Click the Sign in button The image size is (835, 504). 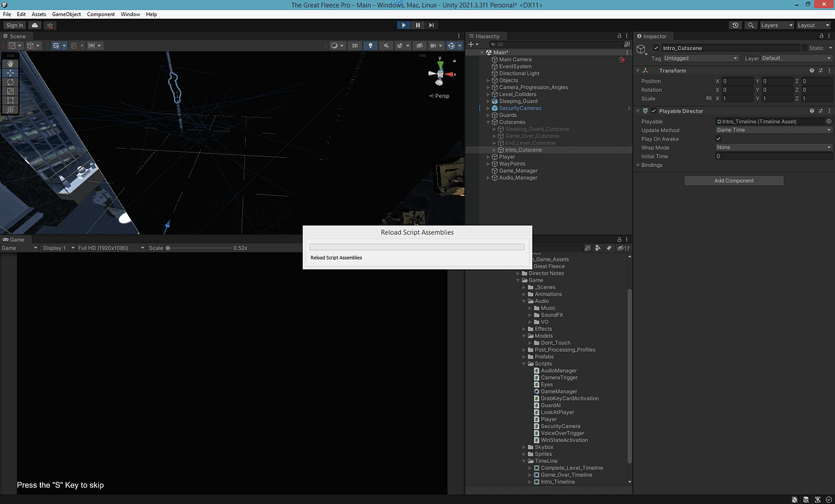[14, 24]
